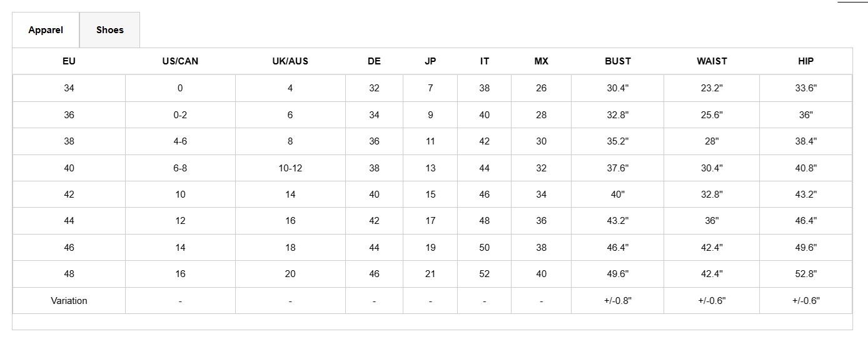Select the JP column header
This screenshot has width=868, height=354.
[430, 61]
